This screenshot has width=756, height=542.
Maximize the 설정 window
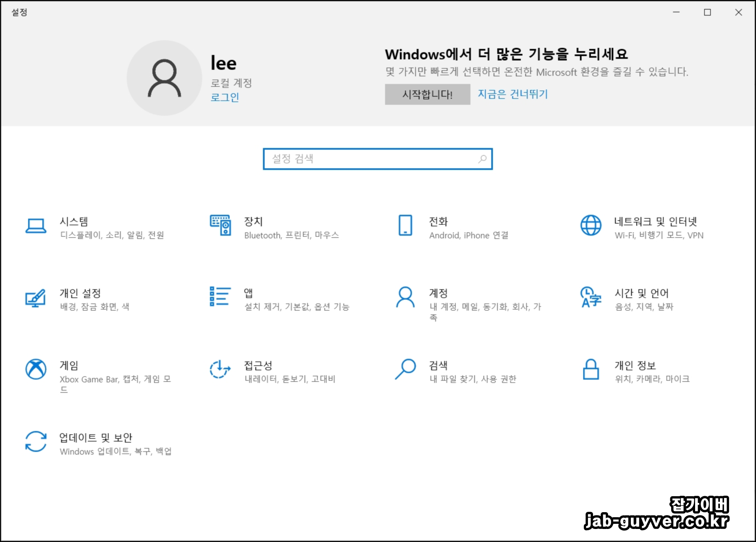click(707, 13)
